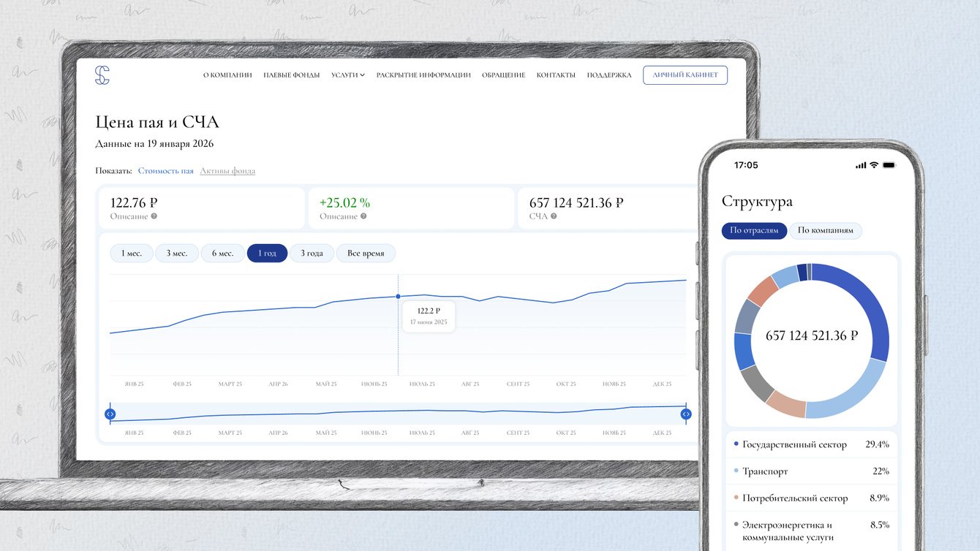
Task: Navigate to Поддержка
Action: tap(609, 75)
